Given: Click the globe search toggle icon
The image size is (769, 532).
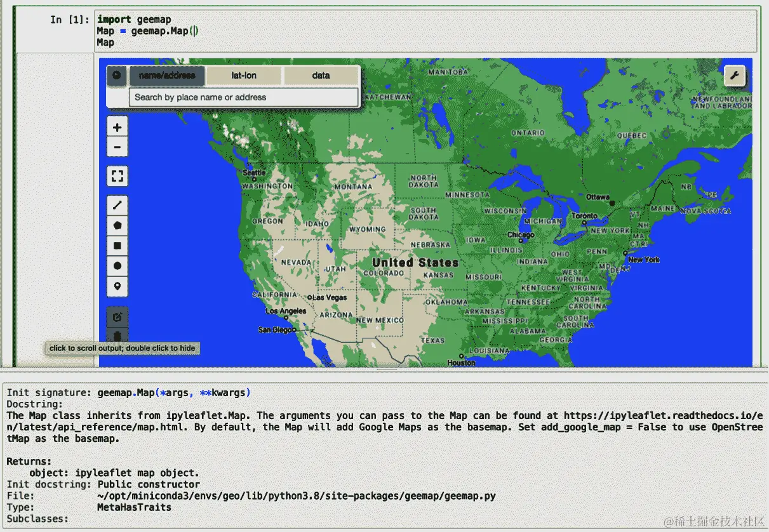Looking at the screenshot, I should (117, 76).
